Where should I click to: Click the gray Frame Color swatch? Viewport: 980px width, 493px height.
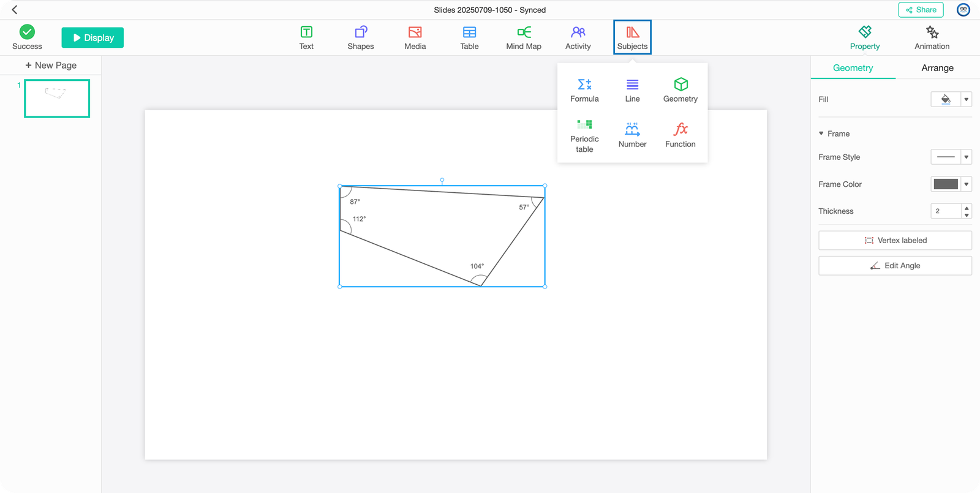(945, 184)
